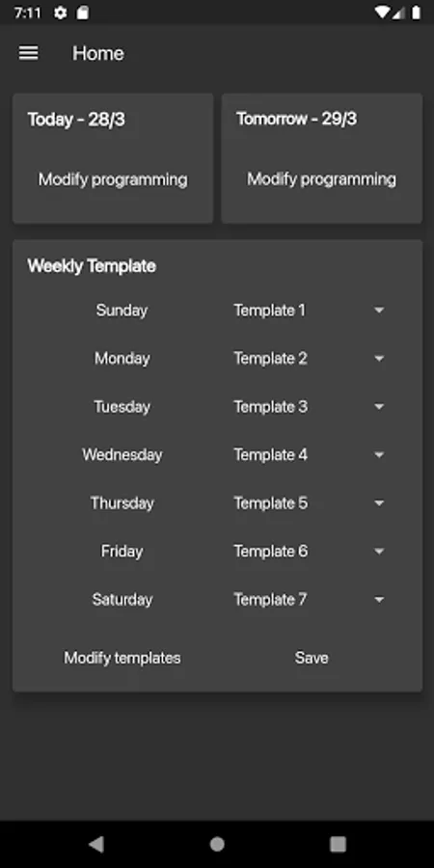Tap the battery status icon

point(416,13)
